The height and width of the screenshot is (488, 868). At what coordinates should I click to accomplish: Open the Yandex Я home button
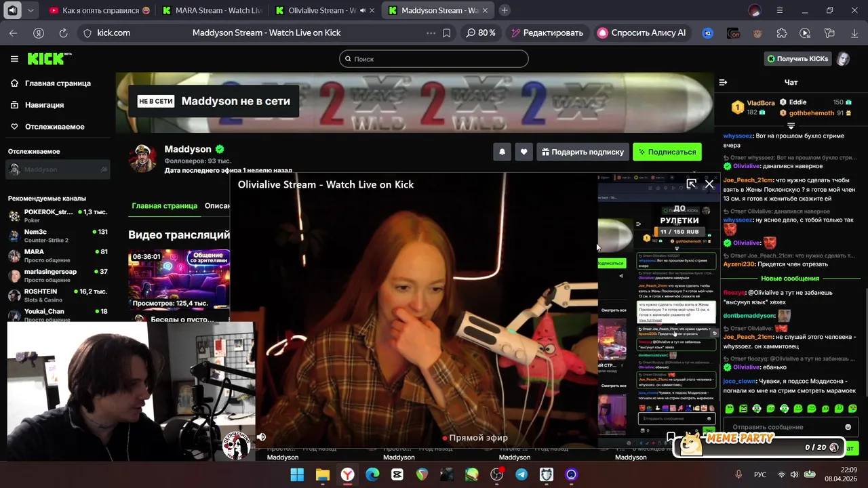click(x=39, y=33)
